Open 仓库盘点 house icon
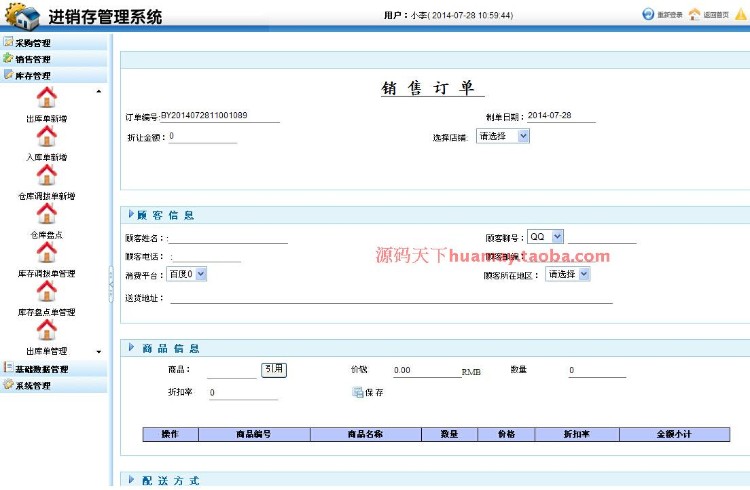The height and width of the screenshot is (490, 750). pyautogui.click(x=46, y=214)
